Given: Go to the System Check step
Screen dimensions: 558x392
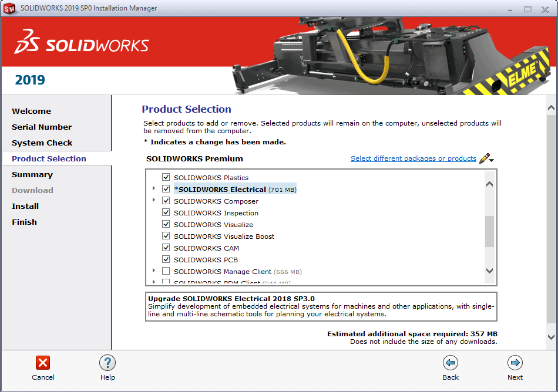Looking at the screenshot, I should click(42, 143).
